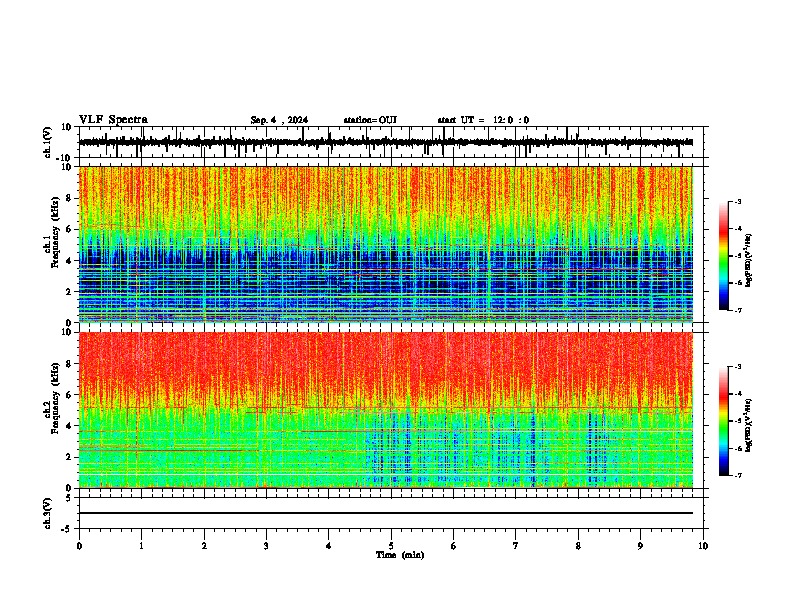The width and height of the screenshot is (792, 612).
Task: Click the time axis tick label '0'
Action: pos(79,546)
